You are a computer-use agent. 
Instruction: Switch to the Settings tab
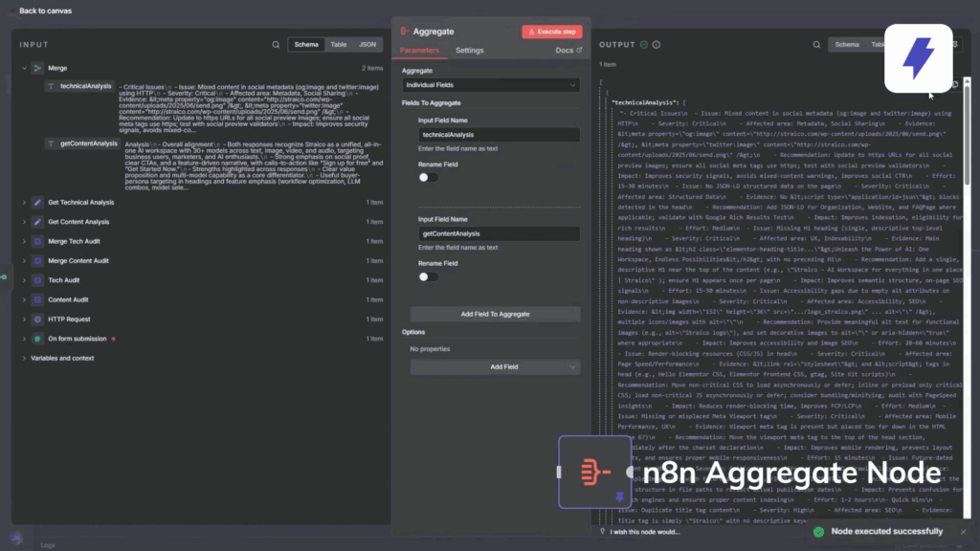469,50
